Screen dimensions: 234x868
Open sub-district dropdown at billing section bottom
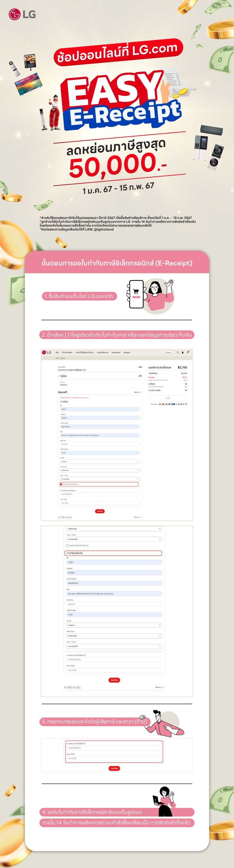(114, 646)
